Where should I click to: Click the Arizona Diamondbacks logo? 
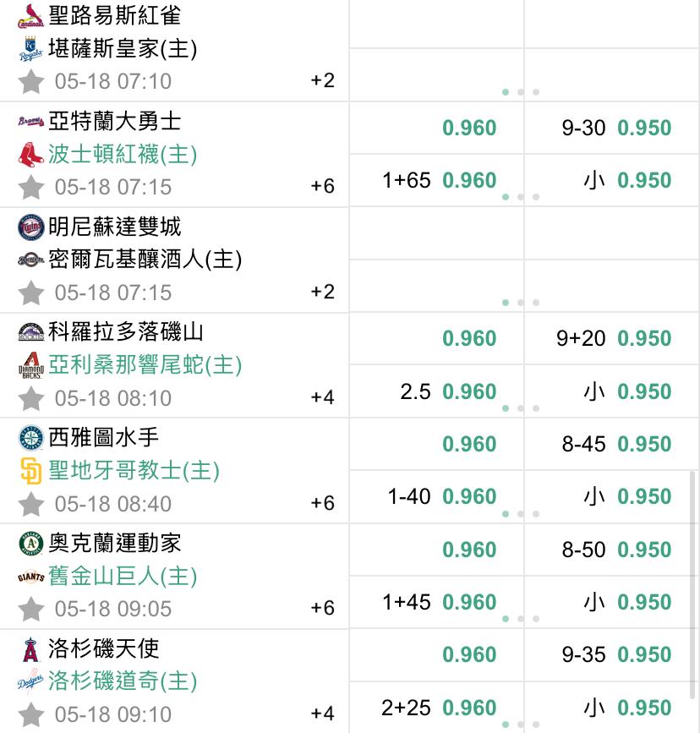pos(31,365)
